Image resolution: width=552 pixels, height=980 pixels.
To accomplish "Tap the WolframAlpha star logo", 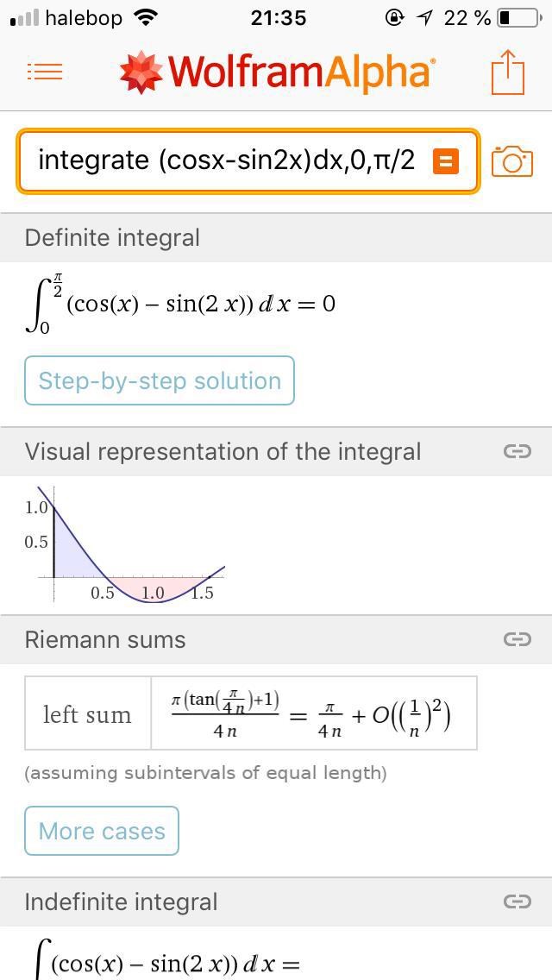I will pos(141,72).
